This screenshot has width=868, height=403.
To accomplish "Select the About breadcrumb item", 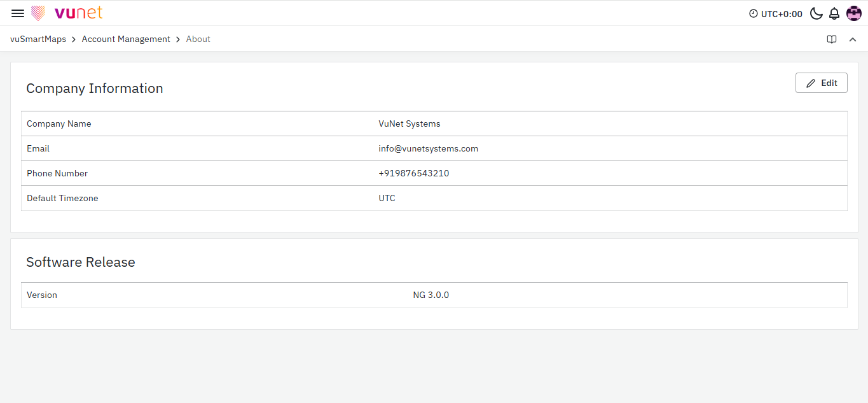I will pos(198,39).
